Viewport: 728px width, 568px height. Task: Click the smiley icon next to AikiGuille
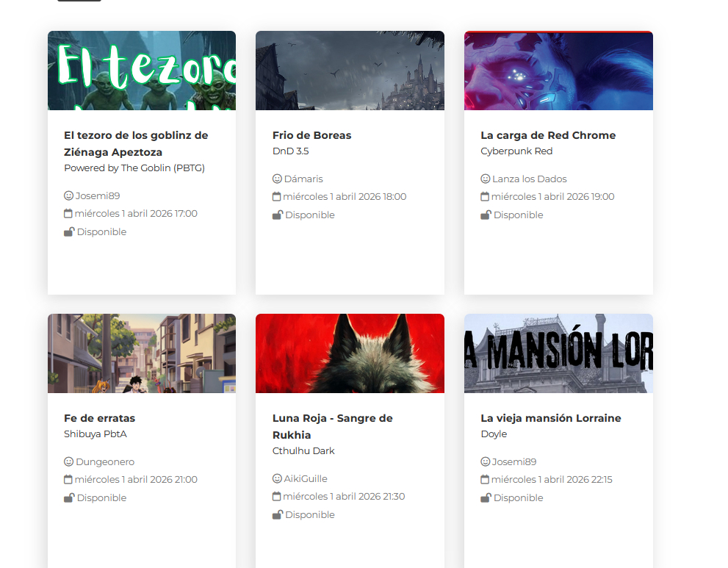(277, 479)
